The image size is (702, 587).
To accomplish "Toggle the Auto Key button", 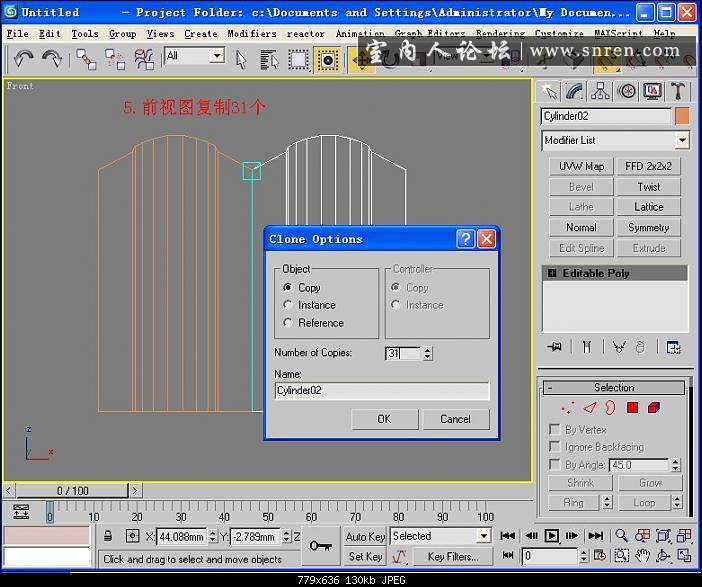I will coord(365,536).
